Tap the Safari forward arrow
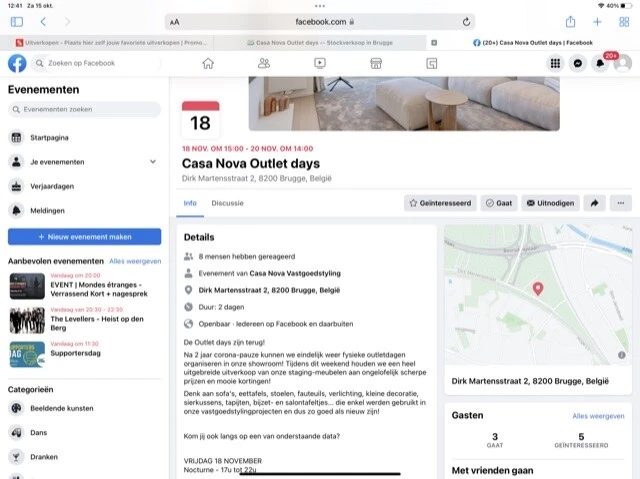 click(x=67, y=22)
